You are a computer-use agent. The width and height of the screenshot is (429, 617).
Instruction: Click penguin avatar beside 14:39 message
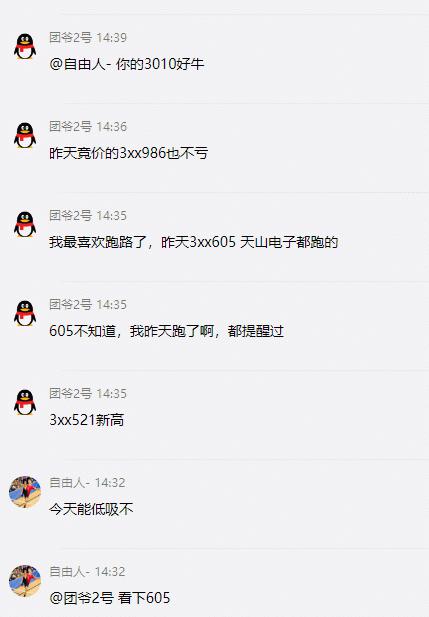tap(25, 46)
